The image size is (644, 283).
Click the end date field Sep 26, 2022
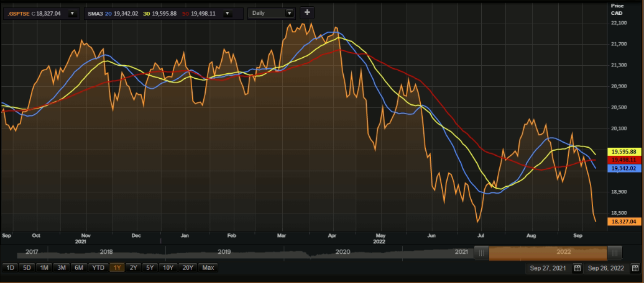coord(607,268)
